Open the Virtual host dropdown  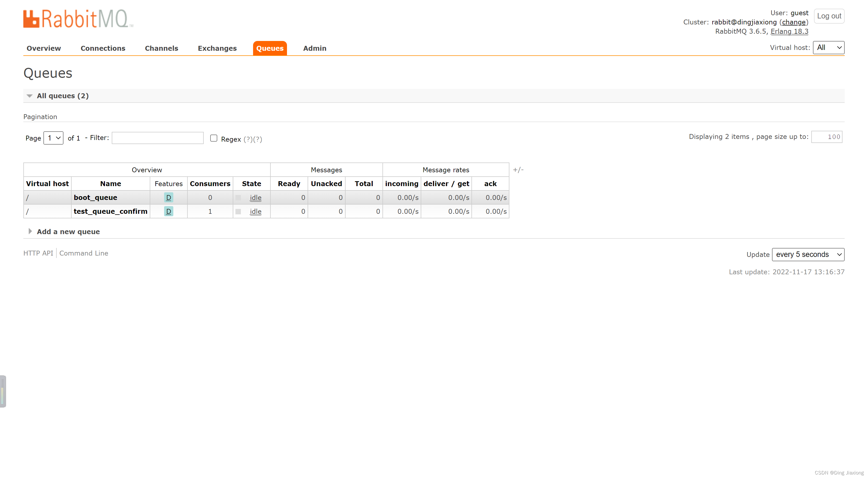coord(828,47)
